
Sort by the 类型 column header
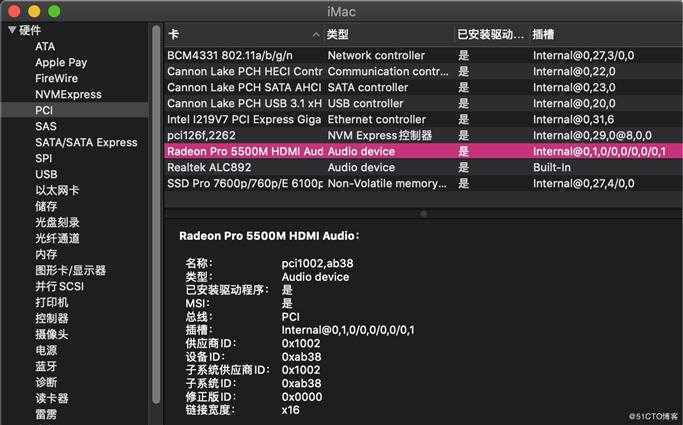click(x=337, y=34)
